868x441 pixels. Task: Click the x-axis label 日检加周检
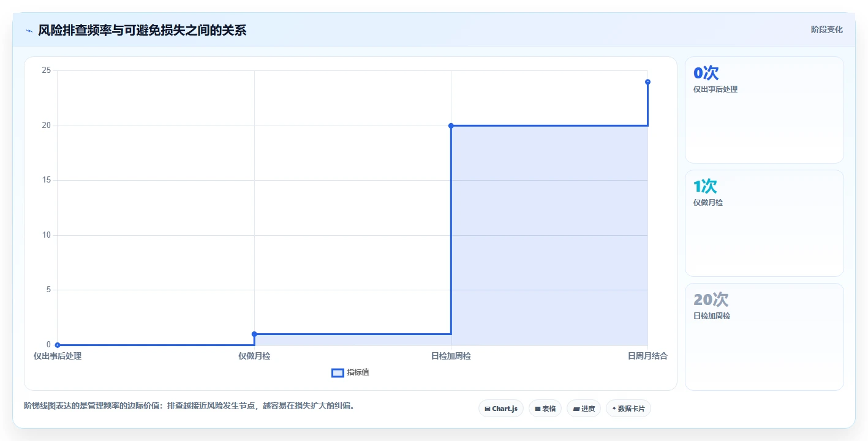[x=451, y=356]
